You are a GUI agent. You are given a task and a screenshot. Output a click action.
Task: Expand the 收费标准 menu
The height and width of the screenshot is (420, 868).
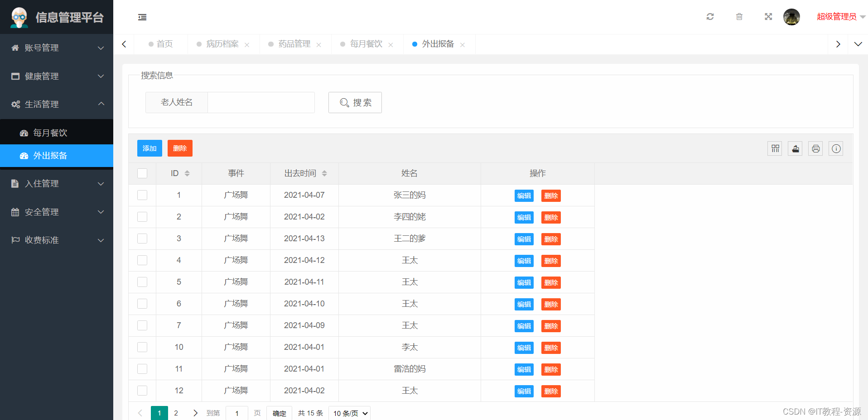coord(57,240)
